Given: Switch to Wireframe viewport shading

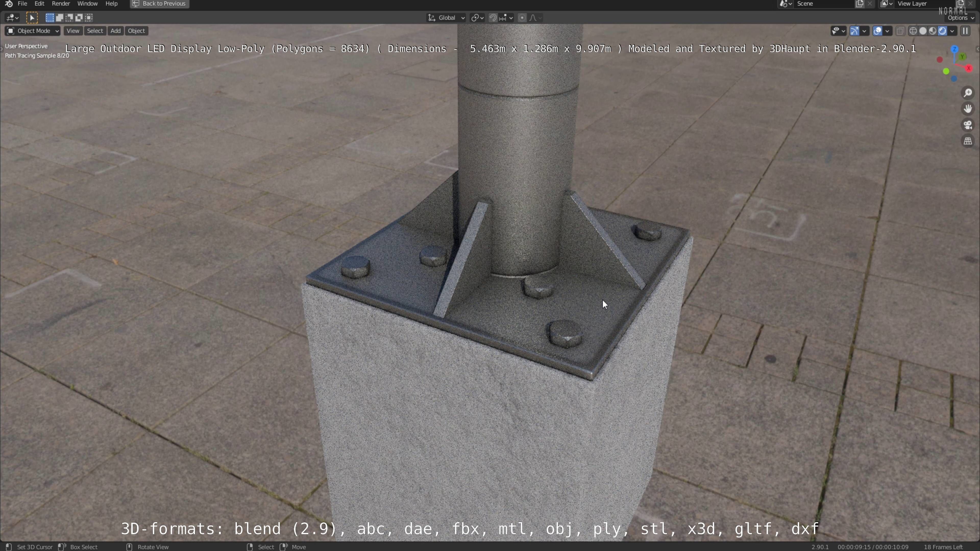Looking at the screenshot, I should pos(913,31).
